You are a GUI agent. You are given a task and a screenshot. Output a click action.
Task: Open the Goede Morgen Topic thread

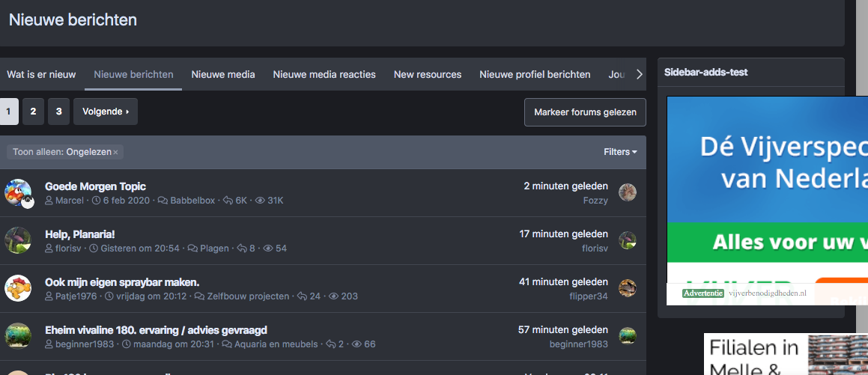pyautogui.click(x=95, y=186)
